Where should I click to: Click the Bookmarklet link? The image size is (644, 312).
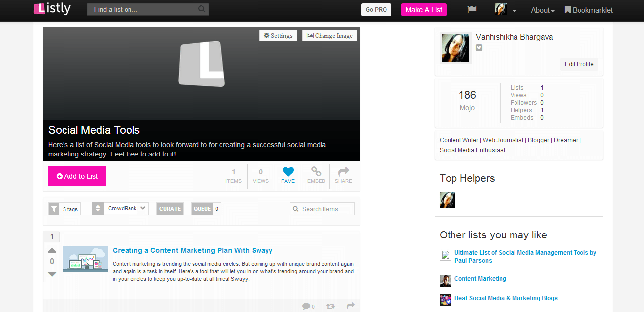coord(589,10)
